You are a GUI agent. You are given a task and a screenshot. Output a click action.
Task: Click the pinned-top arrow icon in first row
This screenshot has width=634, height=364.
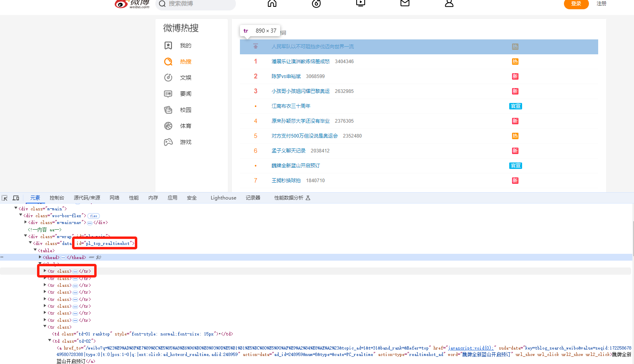click(x=256, y=46)
